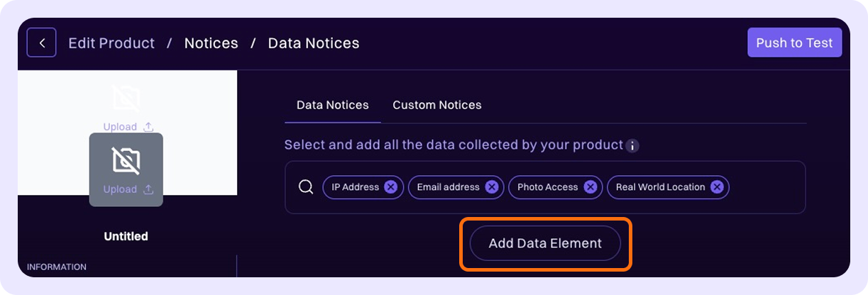
Task: Click the data elements search field
Action: click(767, 187)
